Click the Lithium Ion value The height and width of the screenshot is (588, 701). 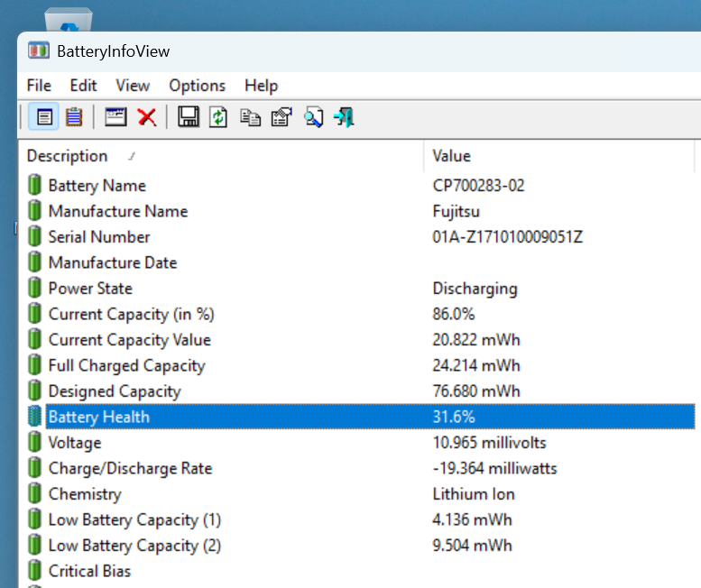coord(474,493)
